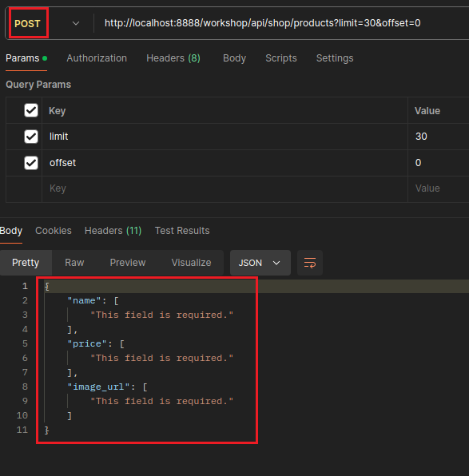The image size is (469, 476).
Task: Click line number 1 in response
Action: (x=25, y=286)
